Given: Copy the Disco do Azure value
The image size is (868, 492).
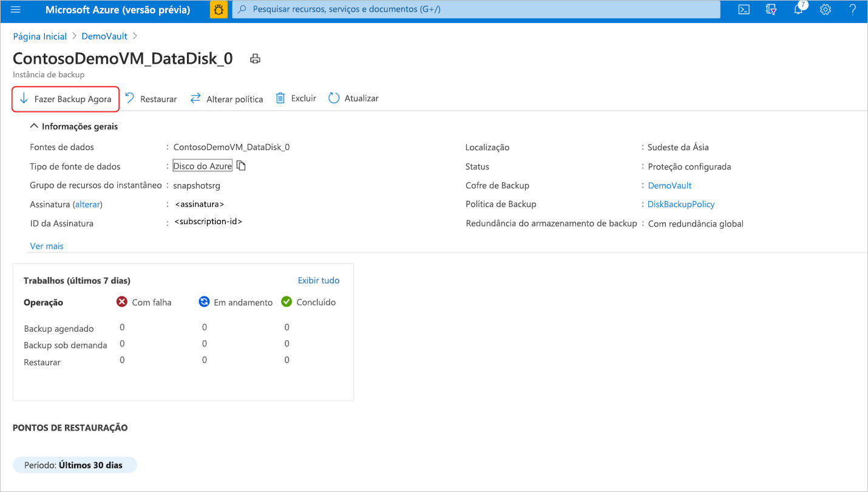Looking at the screenshot, I should [241, 166].
